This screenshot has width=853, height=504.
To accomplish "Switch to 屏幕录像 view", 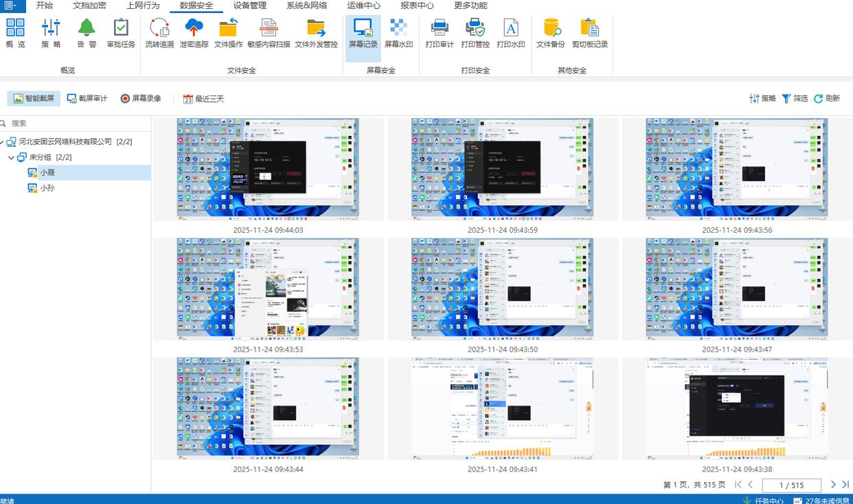I will [140, 99].
